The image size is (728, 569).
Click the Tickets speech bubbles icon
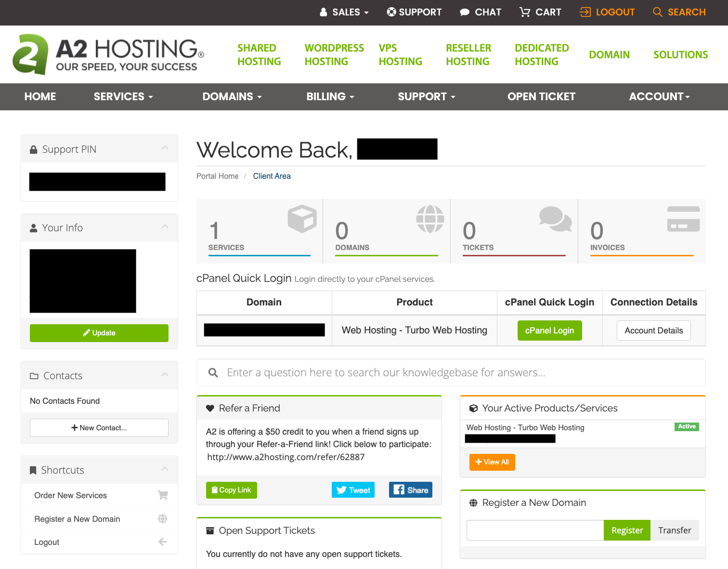[555, 219]
